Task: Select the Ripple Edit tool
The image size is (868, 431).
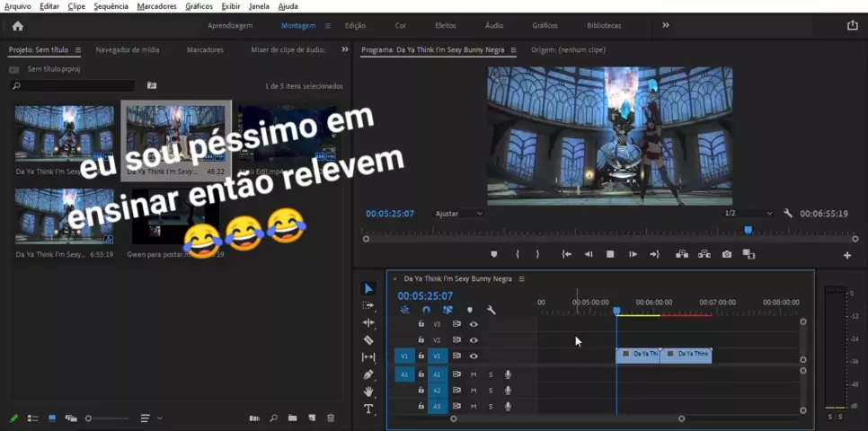Action: [368, 322]
